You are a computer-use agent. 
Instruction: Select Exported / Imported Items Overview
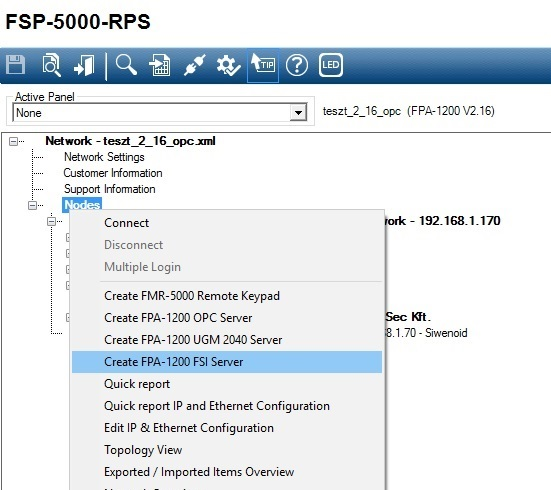click(x=227, y=472)
